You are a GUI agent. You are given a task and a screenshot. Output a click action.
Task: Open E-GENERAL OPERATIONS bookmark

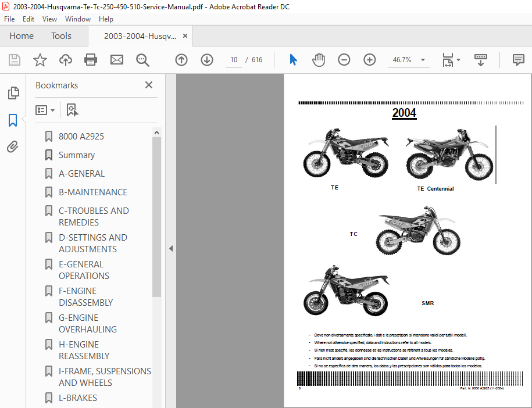point(84,270)
